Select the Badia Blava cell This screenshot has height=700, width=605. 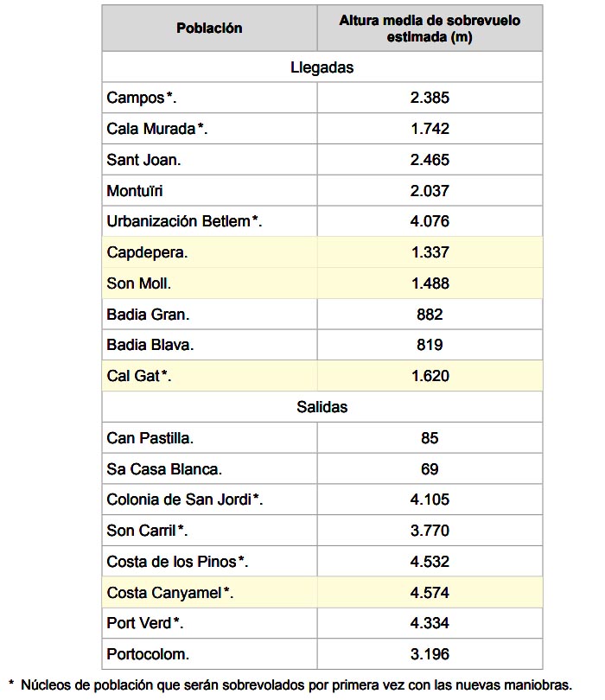click(x=209, y=345)
